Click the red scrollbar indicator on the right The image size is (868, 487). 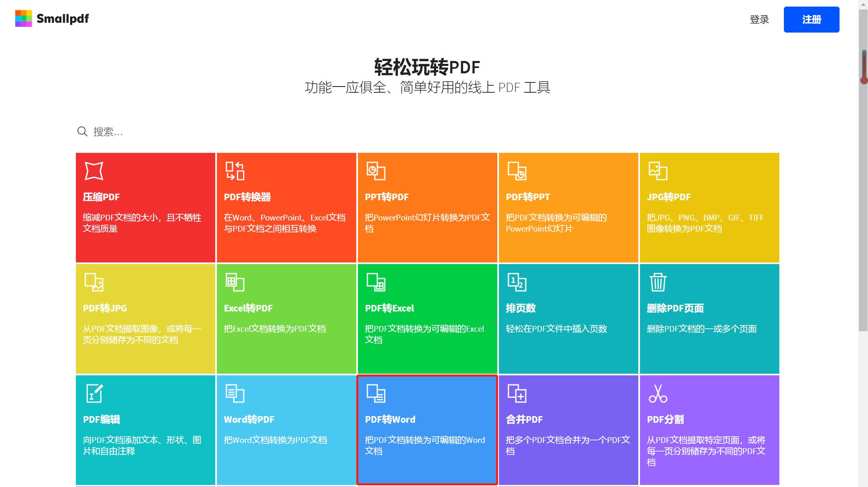click(x=863, y=66)
